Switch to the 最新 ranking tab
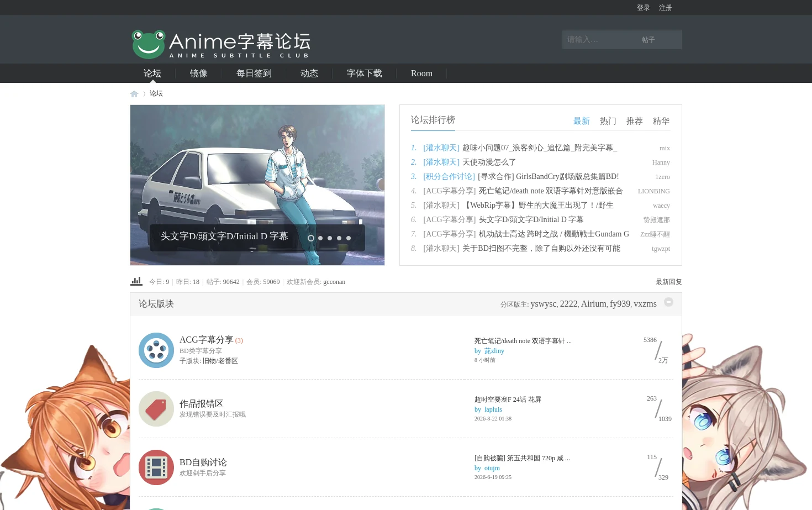Image resolution: width=812 pixels, height=510 pixels. click(x=582, y=121)
